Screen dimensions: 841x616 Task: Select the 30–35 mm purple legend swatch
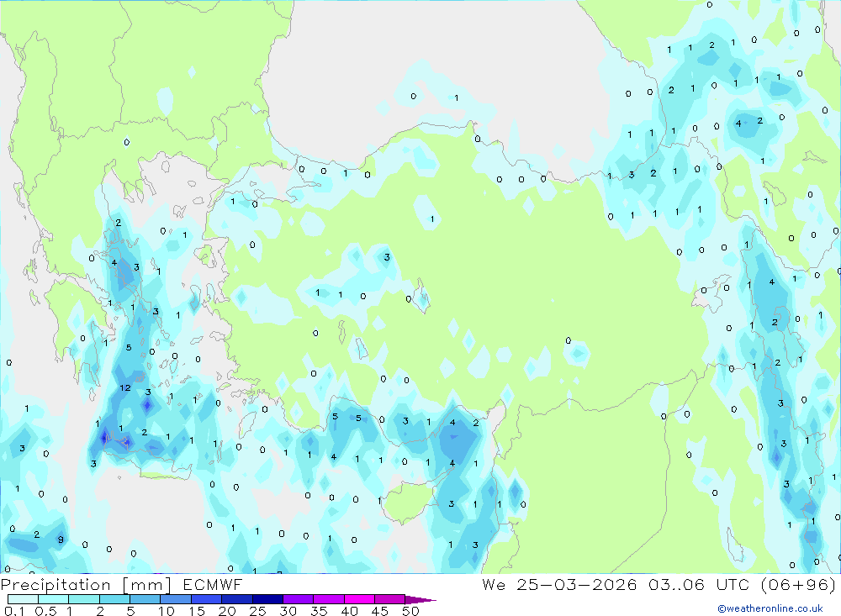pyautogui.click(x=299, y=599)
